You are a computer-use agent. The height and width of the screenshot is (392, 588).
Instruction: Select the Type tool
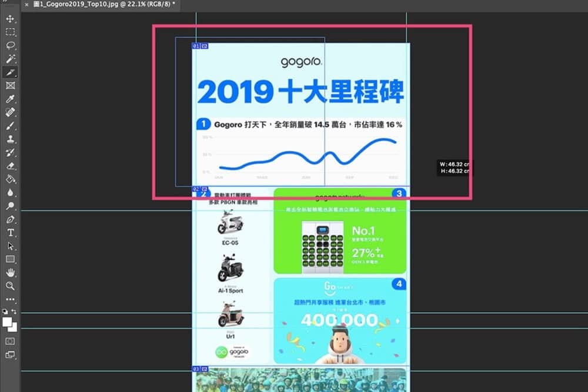(10, 233)
